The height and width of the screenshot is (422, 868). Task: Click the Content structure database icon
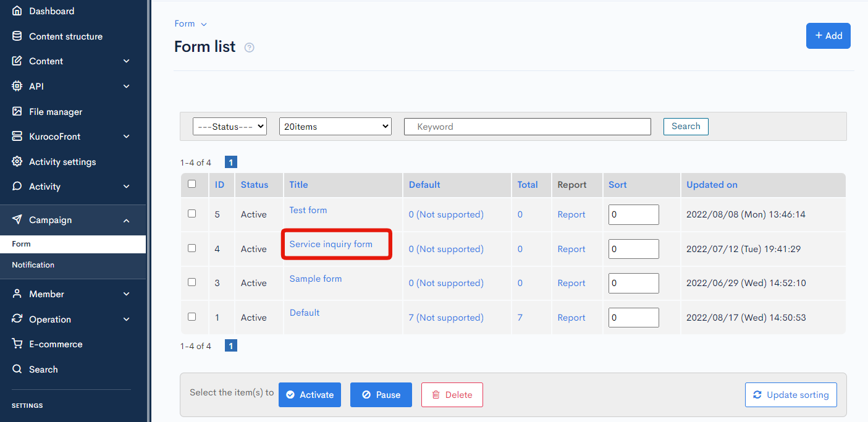click(x=17, y=36)
